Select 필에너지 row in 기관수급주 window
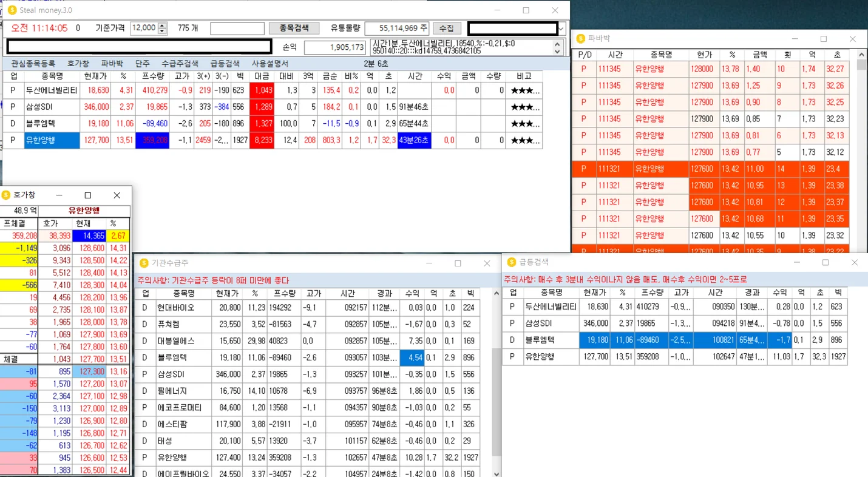868x477 pixels. (308, 391)
